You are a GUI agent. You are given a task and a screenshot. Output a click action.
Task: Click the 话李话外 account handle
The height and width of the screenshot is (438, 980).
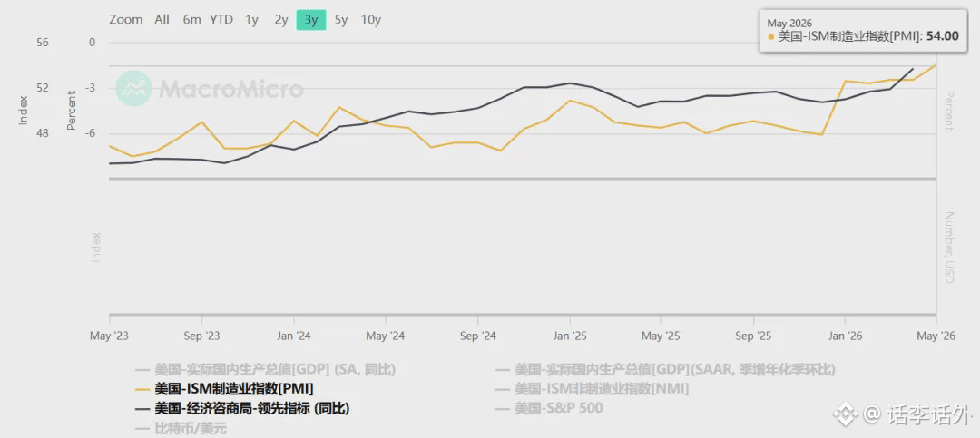(x=929, y=414)
